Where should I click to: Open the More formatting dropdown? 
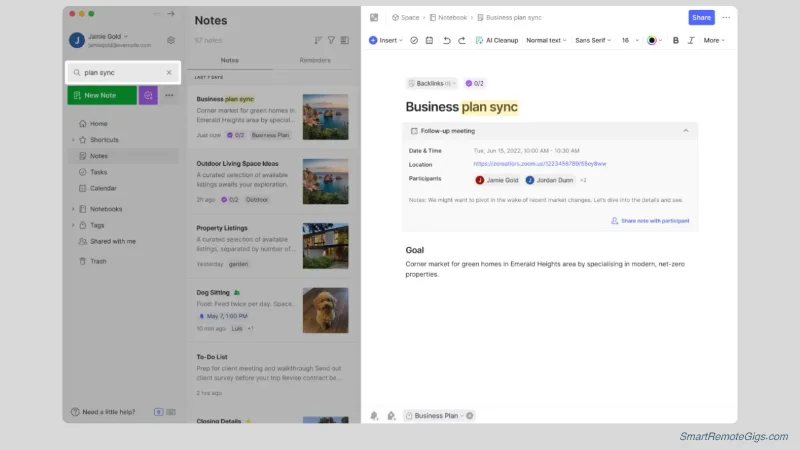coord(714,40)
